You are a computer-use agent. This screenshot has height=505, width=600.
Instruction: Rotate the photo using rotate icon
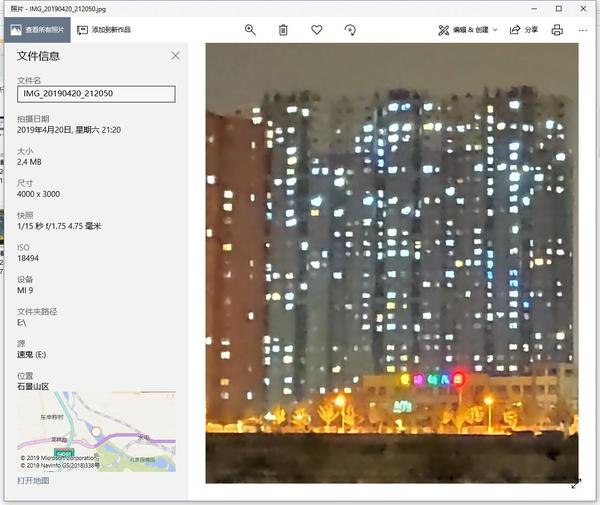coord(350,30)
